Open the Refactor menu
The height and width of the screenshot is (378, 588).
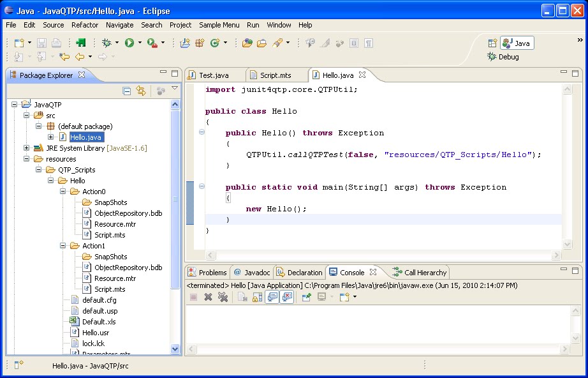85,25
